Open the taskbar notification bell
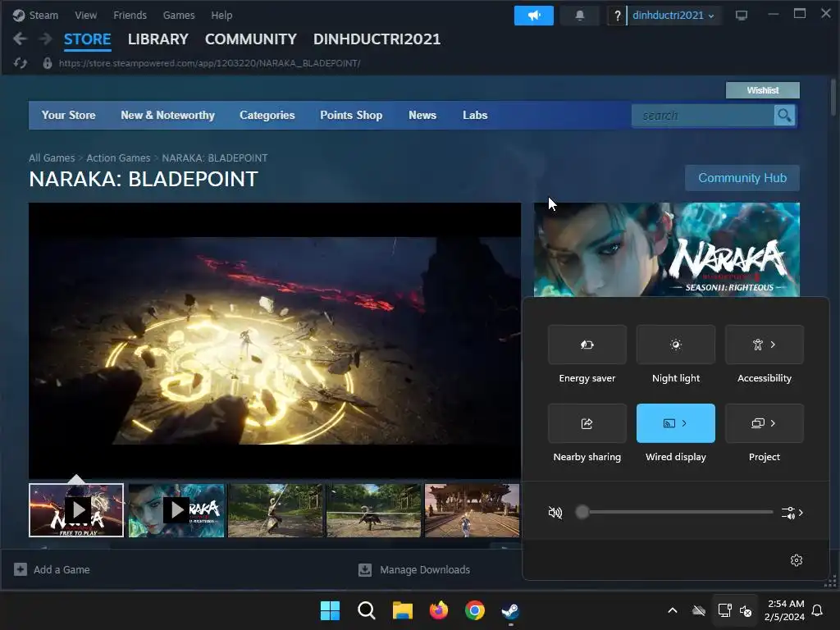Image resolution: width=840 pixels, height=630 pixels. [x=817, y=610]
